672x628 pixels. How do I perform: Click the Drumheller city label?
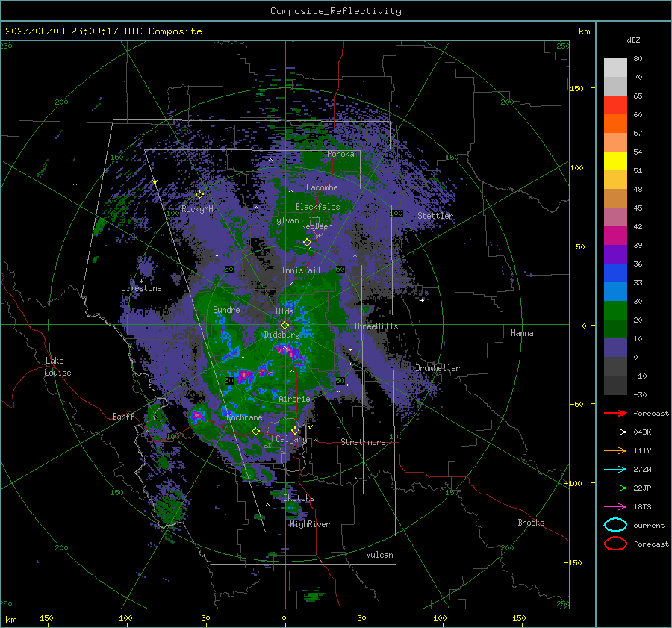(x=438, y=368)
